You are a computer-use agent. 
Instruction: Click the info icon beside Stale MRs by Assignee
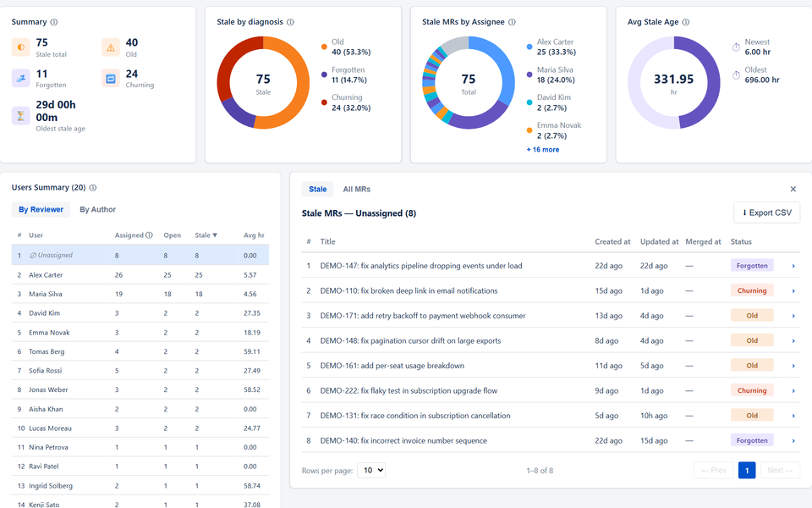pos(512,22)
